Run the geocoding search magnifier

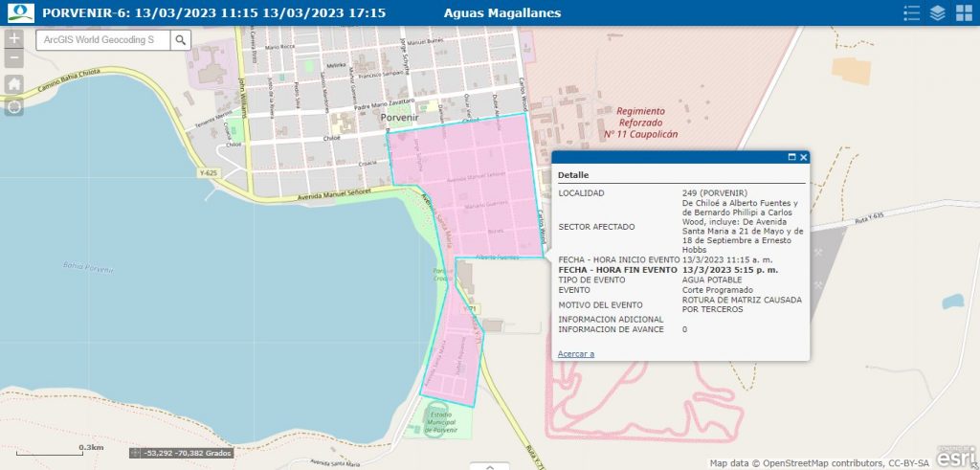pyautogui.click(x=181, y=39)
